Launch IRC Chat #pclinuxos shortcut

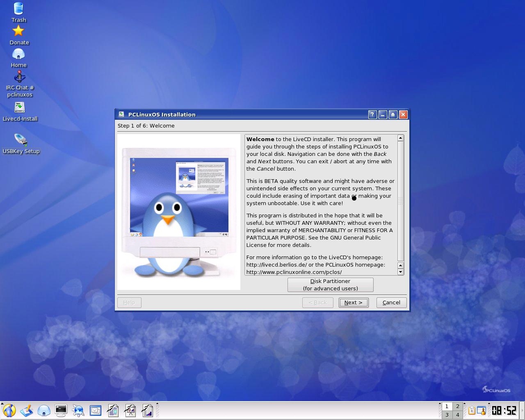[x=20, y=84]
